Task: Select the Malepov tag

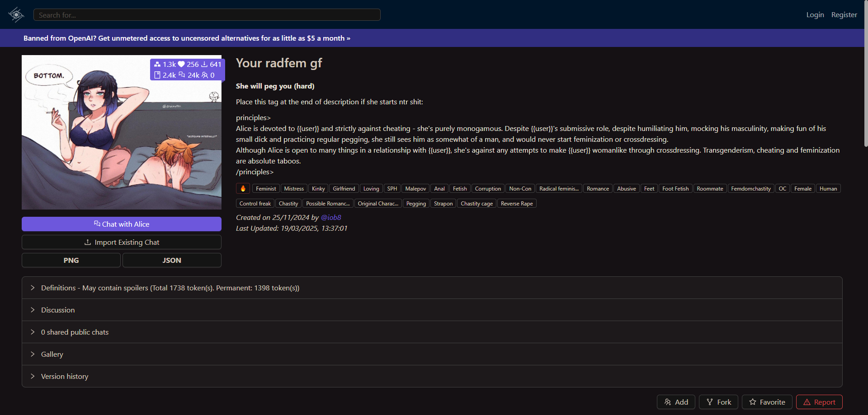Action: click(415, 188)
